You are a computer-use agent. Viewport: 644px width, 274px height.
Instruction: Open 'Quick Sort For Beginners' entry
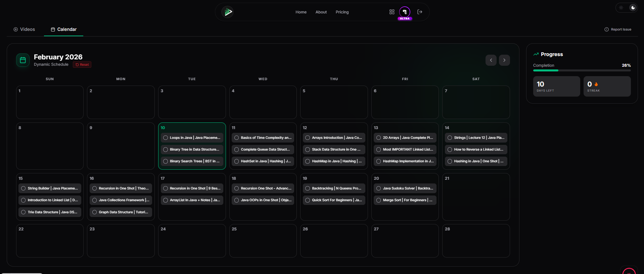coord(334,200)
